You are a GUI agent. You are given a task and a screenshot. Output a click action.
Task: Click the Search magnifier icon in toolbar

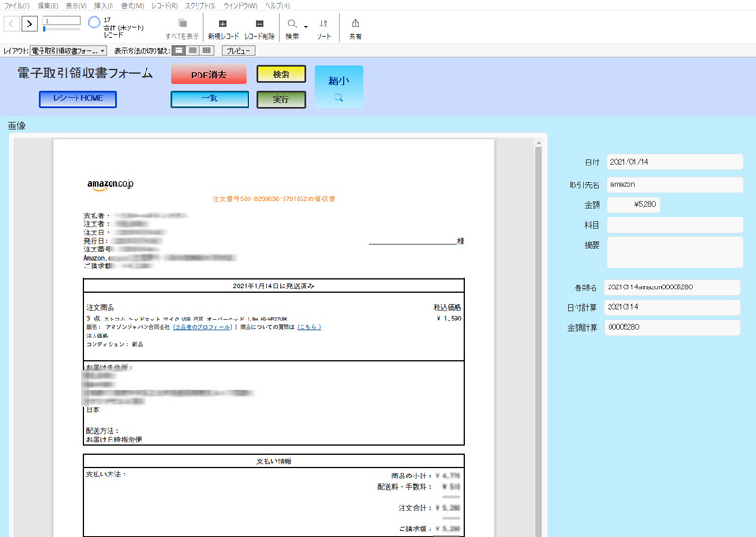point(292,24)
